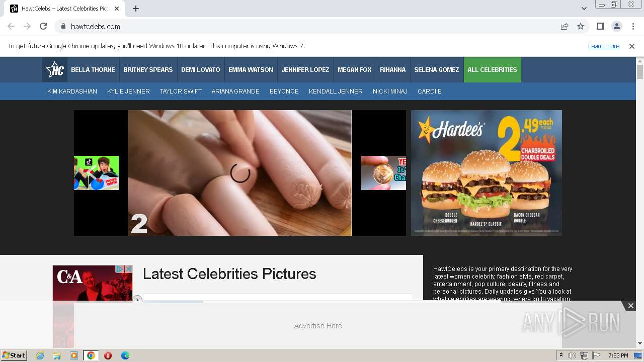The image size is (644, 362).
Task: Go to Taylor Swift link
Action: pyautogui.click(x=181, y=92)
